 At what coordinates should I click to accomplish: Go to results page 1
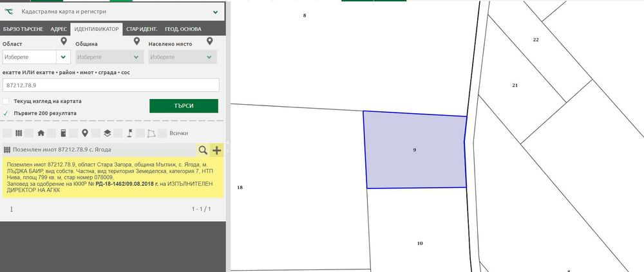[x=12, y=209]
